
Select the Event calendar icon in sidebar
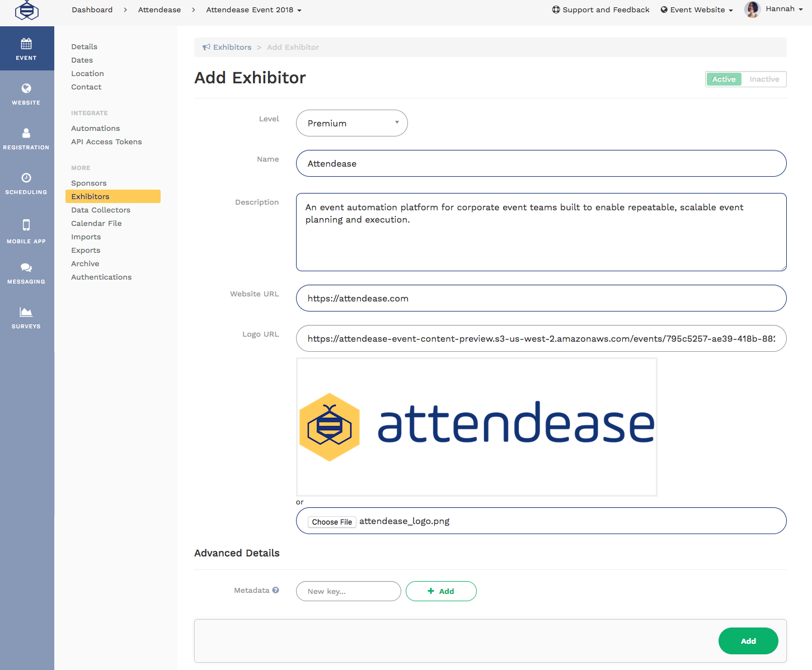coord(26,43)
